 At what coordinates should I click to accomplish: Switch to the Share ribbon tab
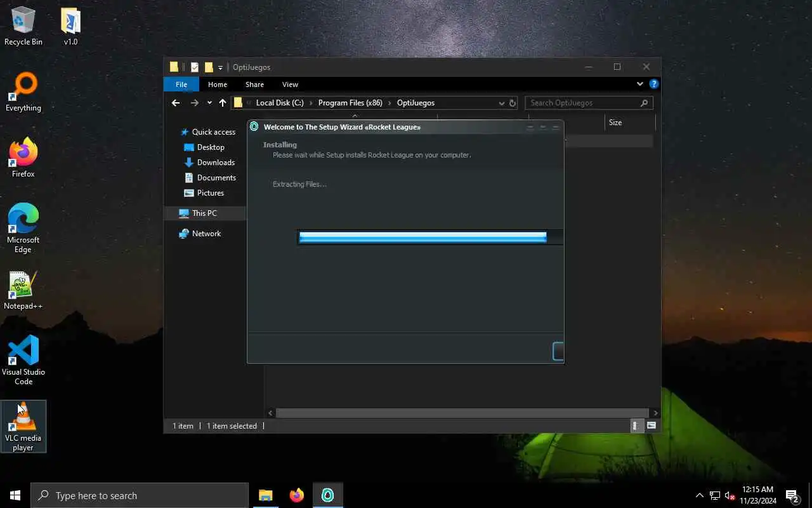tap(254, 84)
